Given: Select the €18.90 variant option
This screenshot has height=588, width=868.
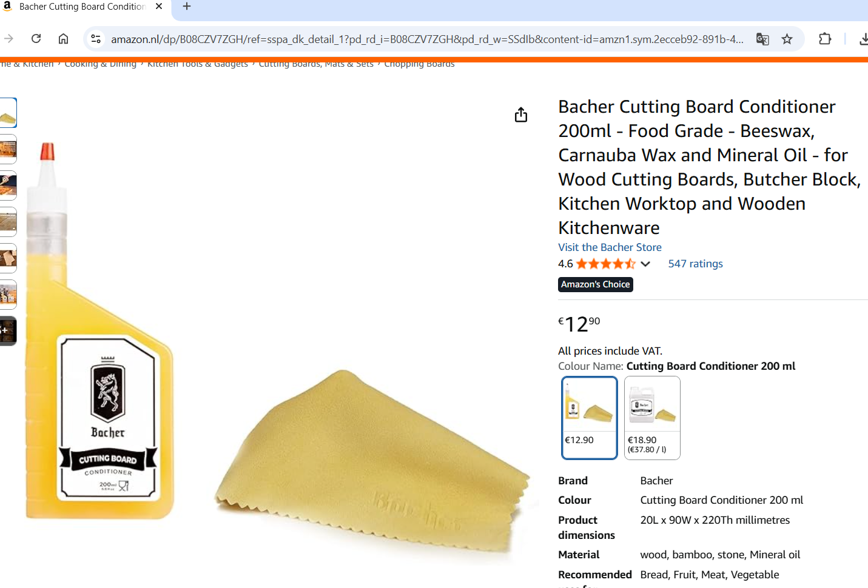Looking at the screenshot, I should pos(652,418).
